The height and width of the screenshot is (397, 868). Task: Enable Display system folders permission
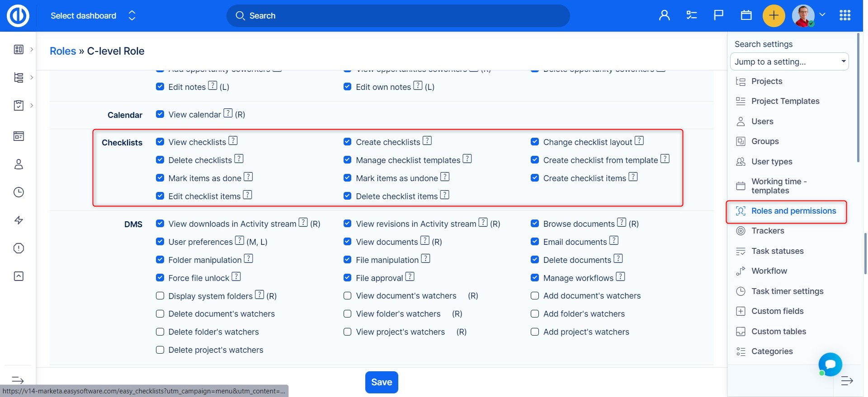tap(160, 296)
